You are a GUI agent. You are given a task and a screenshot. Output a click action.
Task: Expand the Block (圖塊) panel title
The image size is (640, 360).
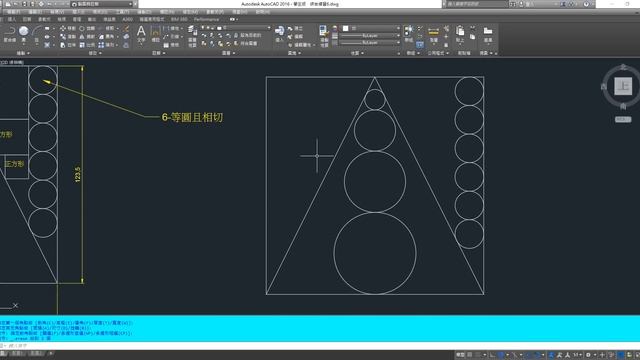tap(294, 53)
